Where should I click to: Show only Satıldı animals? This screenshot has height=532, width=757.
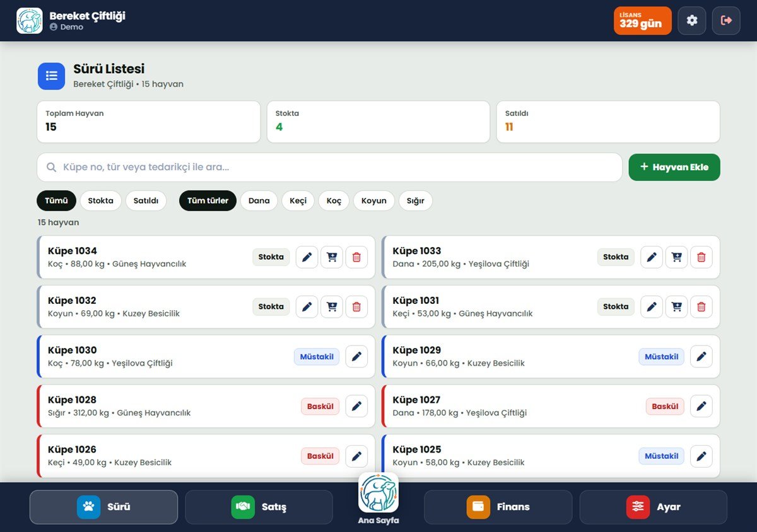point(146,200)
